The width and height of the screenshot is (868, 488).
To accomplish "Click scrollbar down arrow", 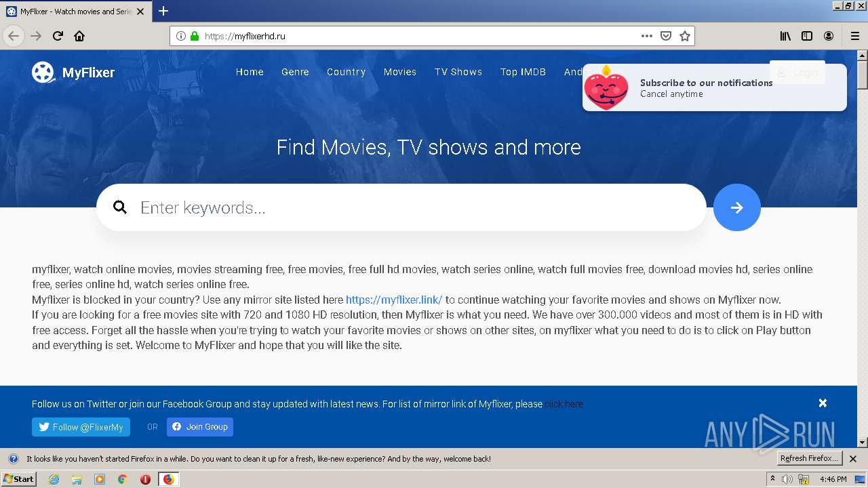I will pos(863,443).
